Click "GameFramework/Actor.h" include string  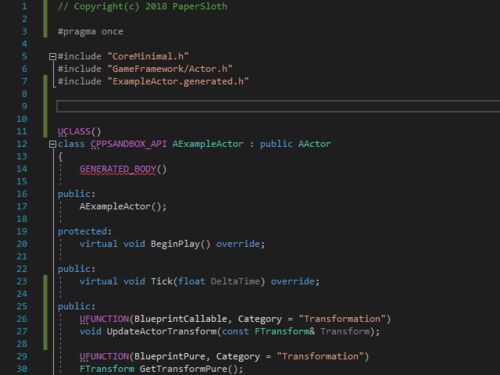[170, 69]
